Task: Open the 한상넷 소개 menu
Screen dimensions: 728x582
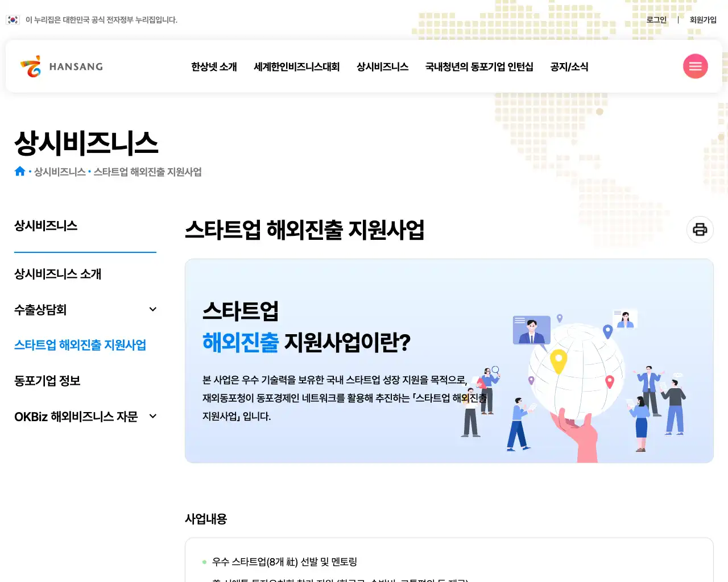Action: (214, 66)
